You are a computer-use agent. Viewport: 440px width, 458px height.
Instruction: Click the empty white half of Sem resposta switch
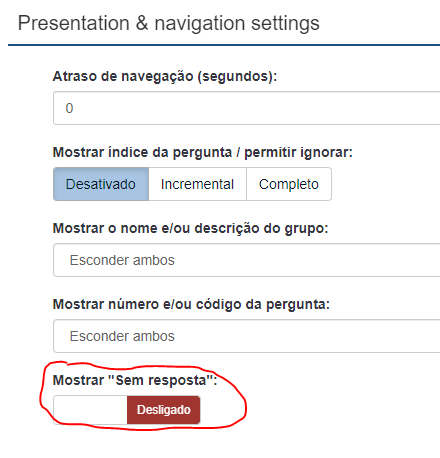click(90, 410)
